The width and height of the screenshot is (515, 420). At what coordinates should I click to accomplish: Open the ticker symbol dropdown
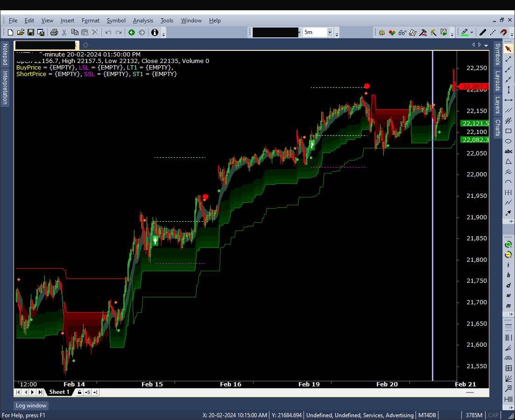[299, 33]
